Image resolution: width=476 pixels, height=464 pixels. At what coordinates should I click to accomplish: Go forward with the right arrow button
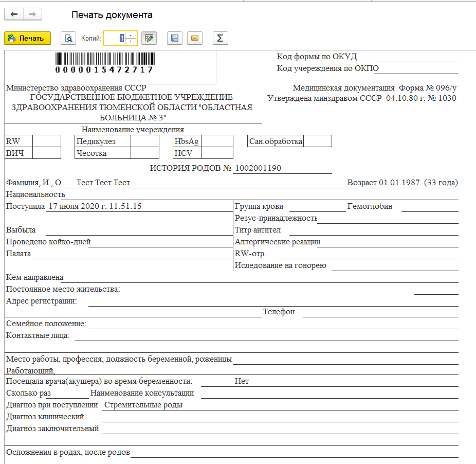(32, 15)
